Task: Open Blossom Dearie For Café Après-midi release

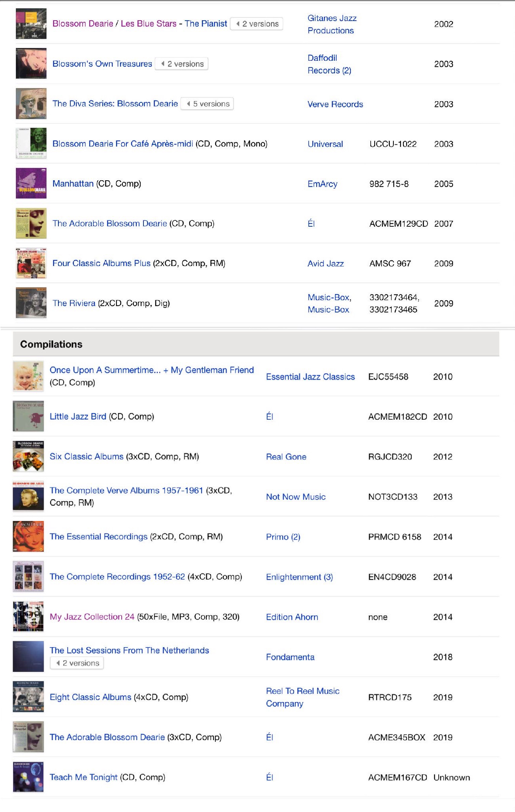Action: coord(123,143)
